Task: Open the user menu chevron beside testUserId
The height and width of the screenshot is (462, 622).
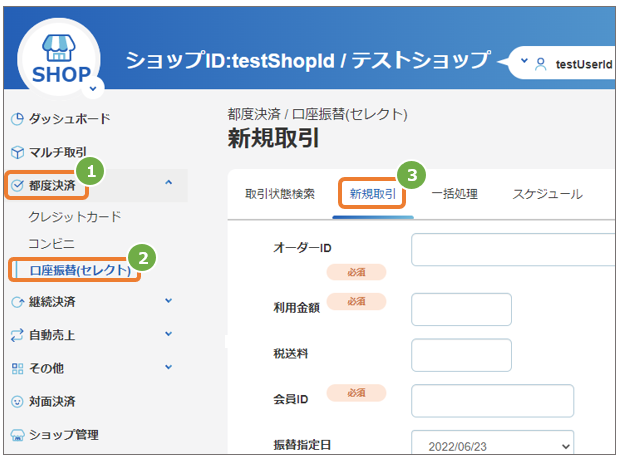Action: 524,61
